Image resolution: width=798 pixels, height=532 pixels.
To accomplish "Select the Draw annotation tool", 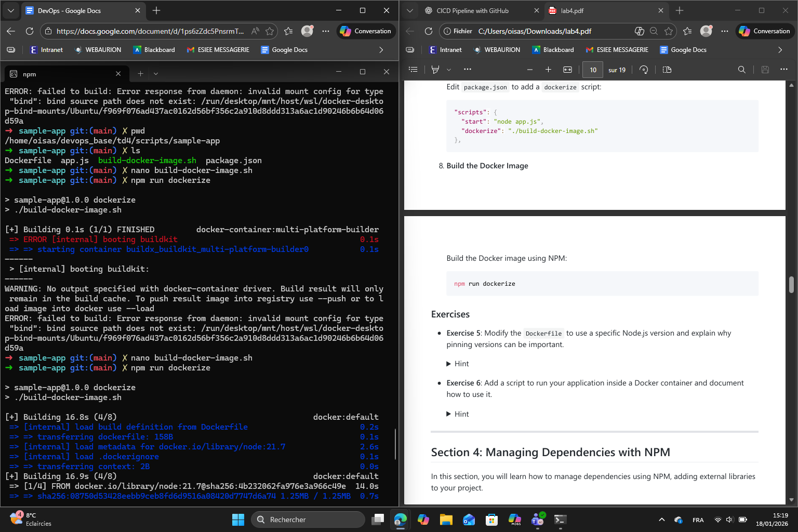I will point(435,69).
